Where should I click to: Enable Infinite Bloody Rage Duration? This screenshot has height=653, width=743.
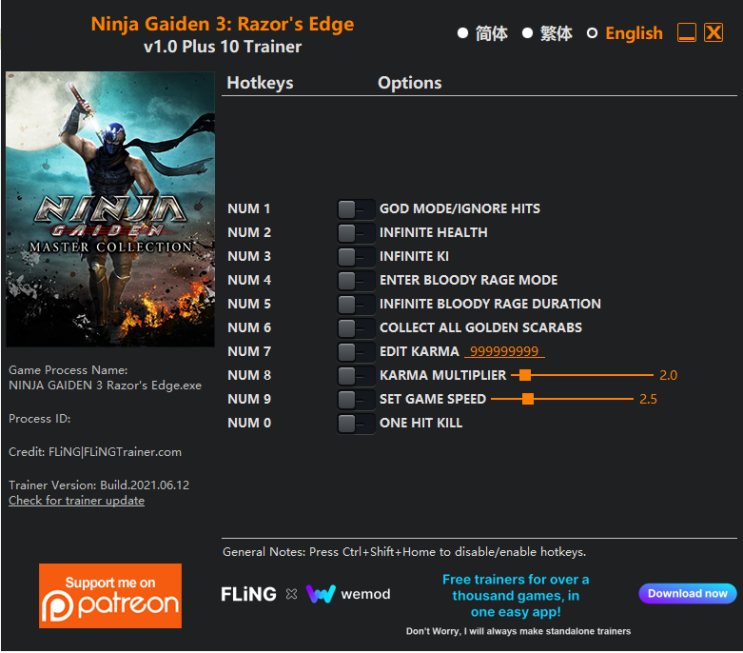pos(356,304)
